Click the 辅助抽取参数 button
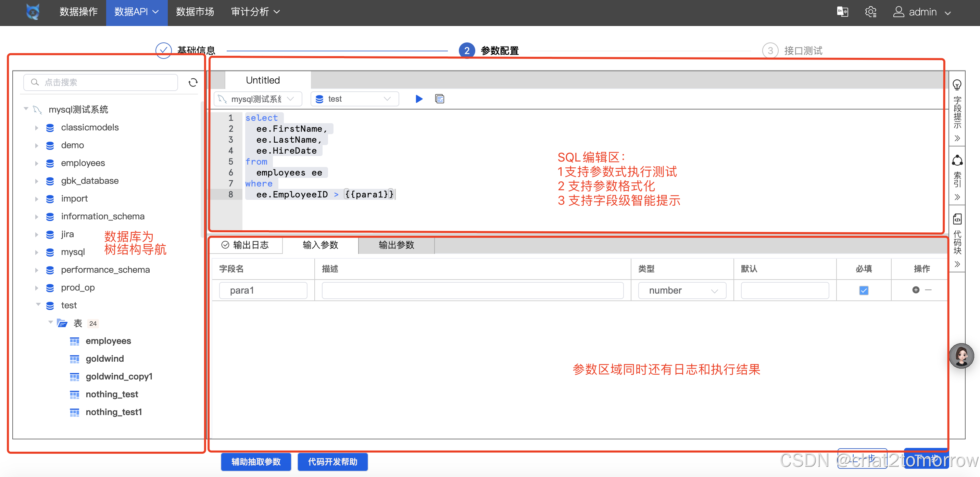 (x=256, y=462)
